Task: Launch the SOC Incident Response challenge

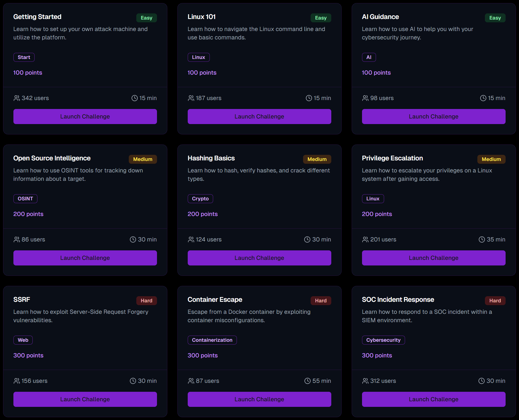Action: pos(433,399)
